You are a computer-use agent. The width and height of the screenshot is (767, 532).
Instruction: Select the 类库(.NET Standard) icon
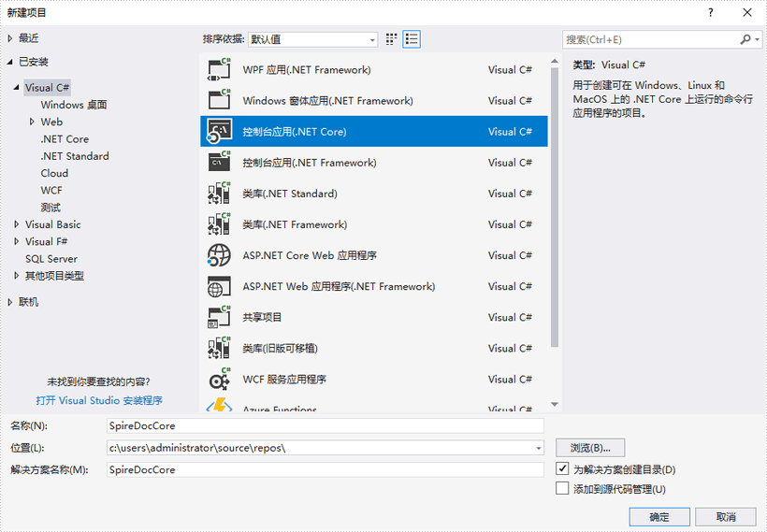(219, 194)
